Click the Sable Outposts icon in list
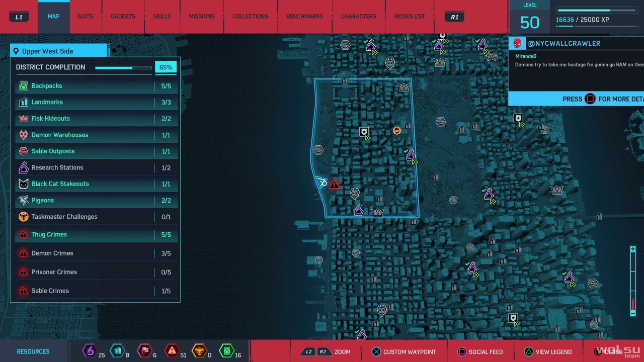 [23, 151]
